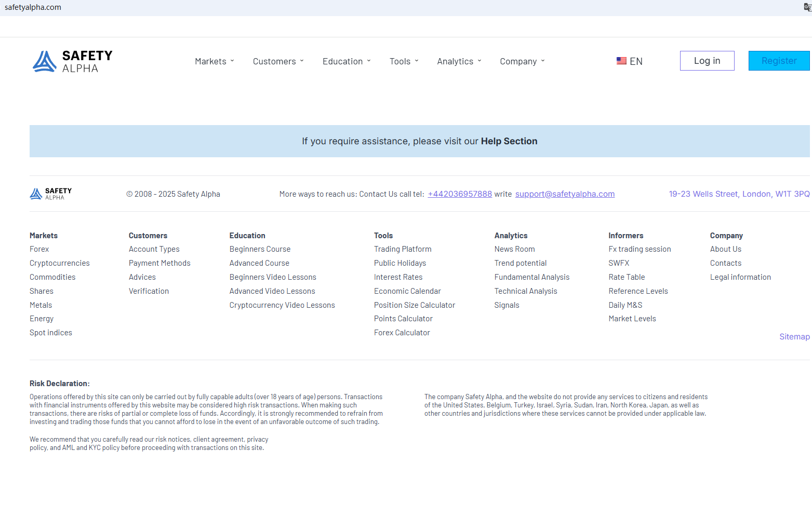This screenshot has width=812, height=505.
Task: Go to Cryptocurrencies in footer Markets
Action: tap(60, 263)
